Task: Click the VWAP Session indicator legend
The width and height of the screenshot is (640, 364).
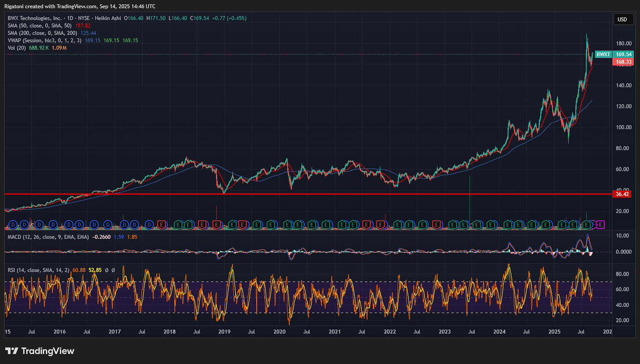Action: point(44,40)
